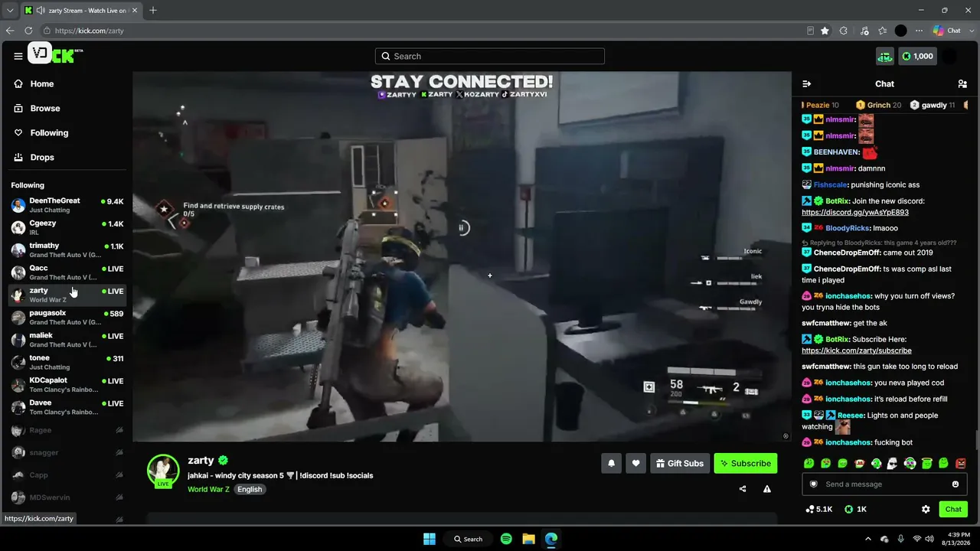Open trimathy's channel from Following

point(67,250)
